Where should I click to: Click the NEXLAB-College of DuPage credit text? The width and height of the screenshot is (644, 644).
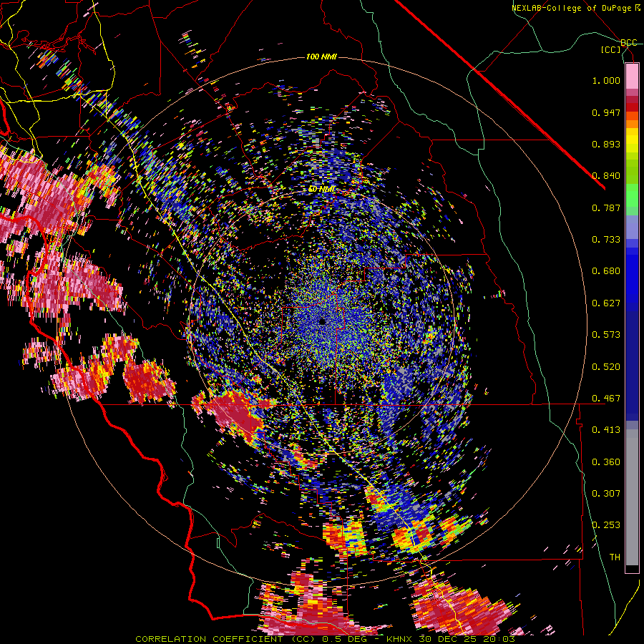572,8
